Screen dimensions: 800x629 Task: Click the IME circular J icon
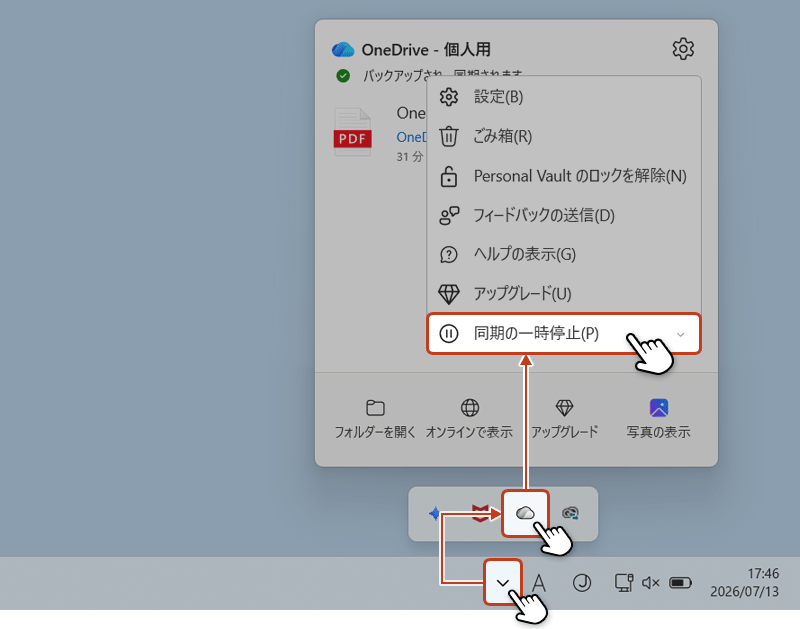[582, 583]
